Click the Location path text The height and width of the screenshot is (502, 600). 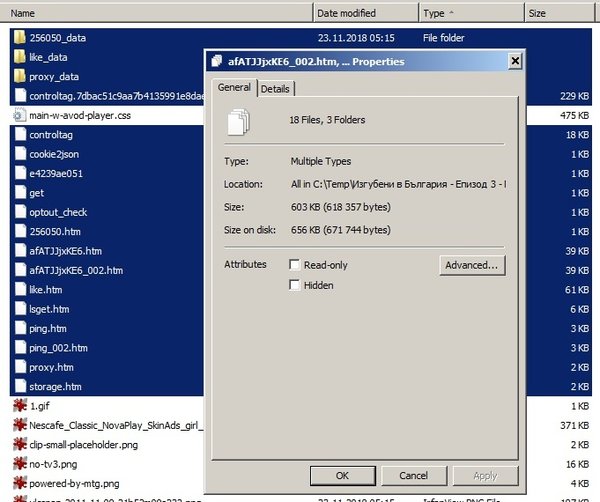(398, 184)
